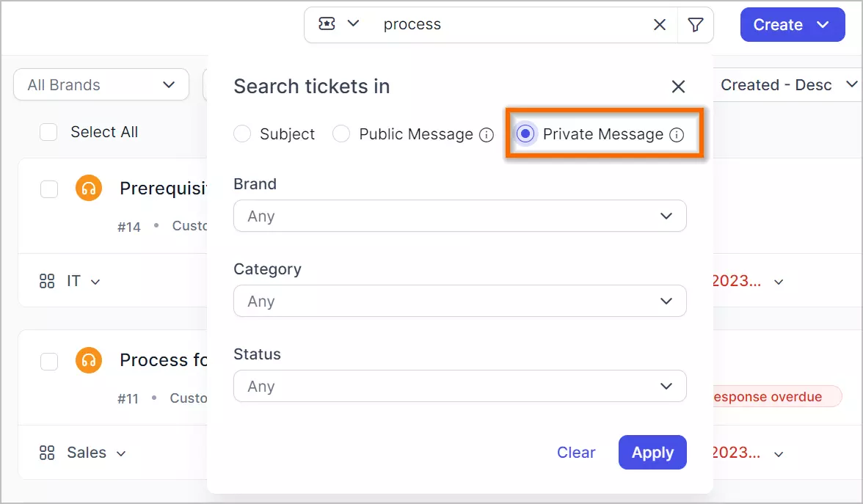Select the Subject radio button

click(x=242, y=134)
